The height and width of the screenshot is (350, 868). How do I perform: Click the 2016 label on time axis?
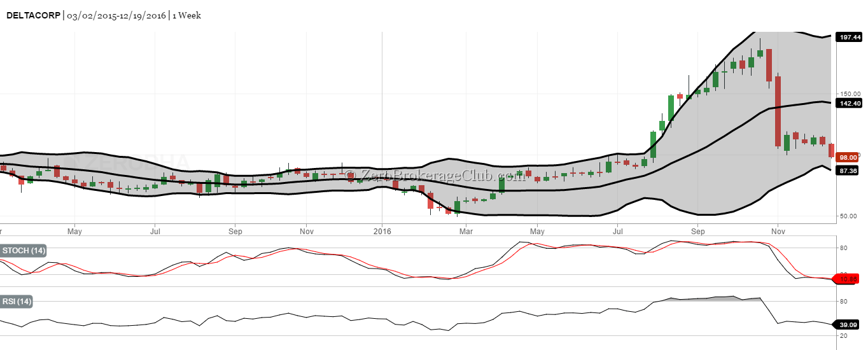pyautogui.click(x=382, y=230)
